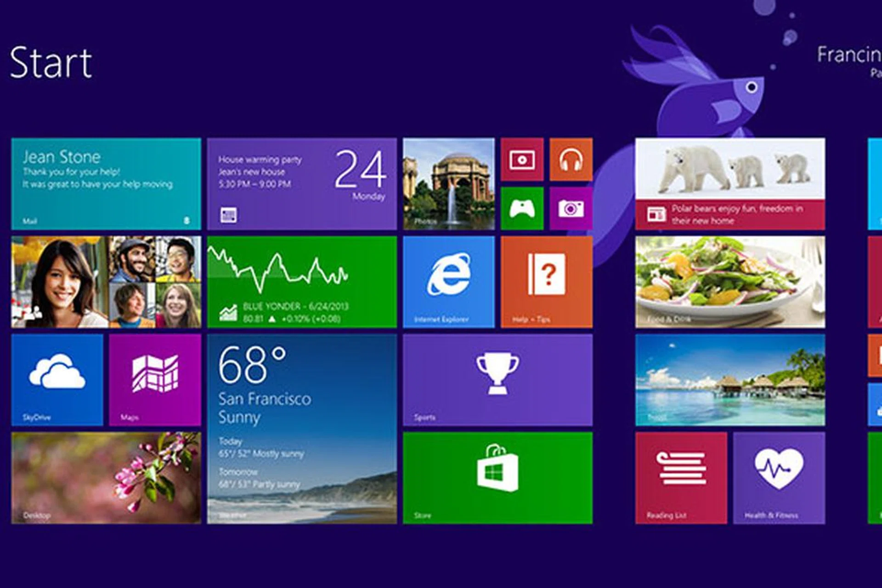
Task: Open the Health & Fitness tile
Action: coord(779,478)
